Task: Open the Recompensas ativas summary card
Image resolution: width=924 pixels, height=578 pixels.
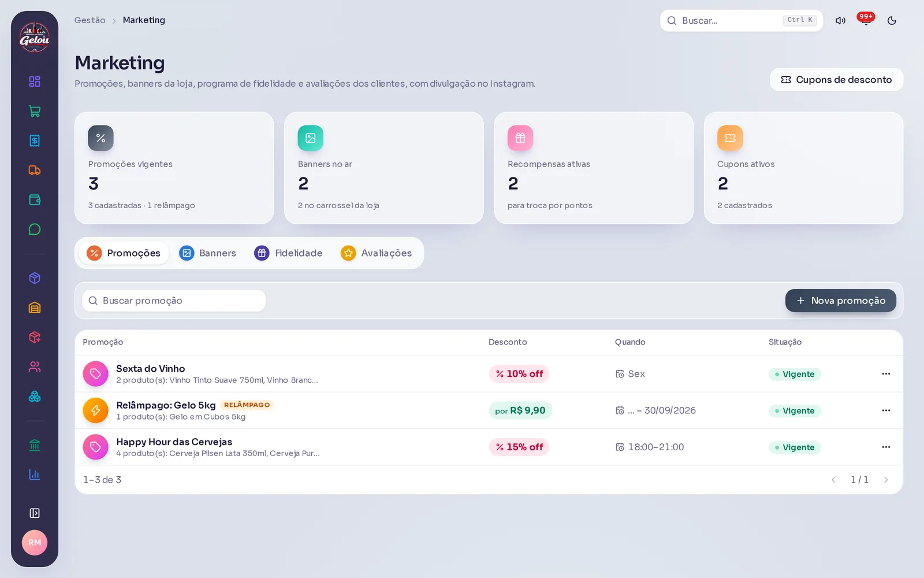Action: click(594, 168)
